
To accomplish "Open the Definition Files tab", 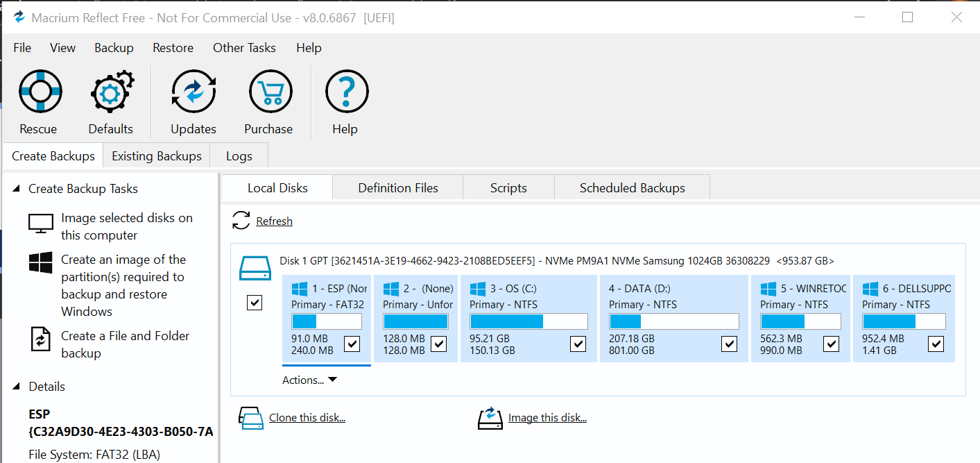I will (398, 188).
